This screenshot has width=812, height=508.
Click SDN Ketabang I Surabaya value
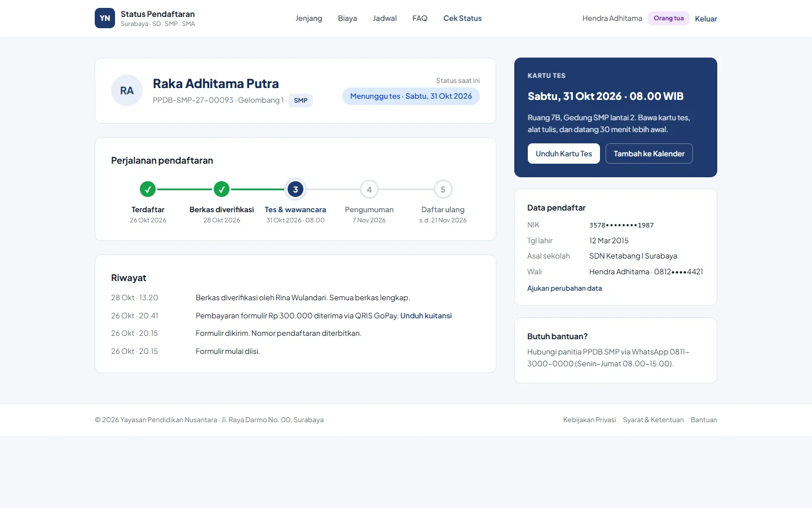(633, 256)
